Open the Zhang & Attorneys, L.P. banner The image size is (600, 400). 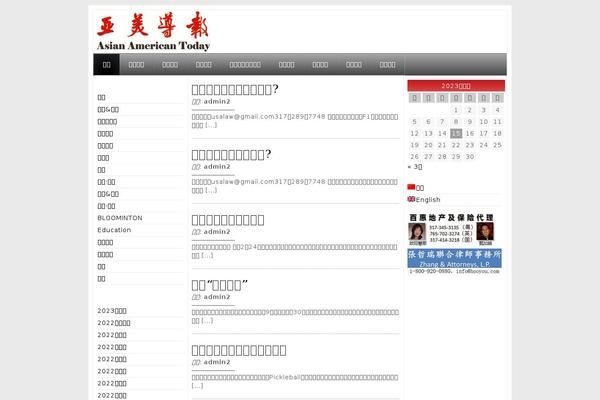coord(455,258)
